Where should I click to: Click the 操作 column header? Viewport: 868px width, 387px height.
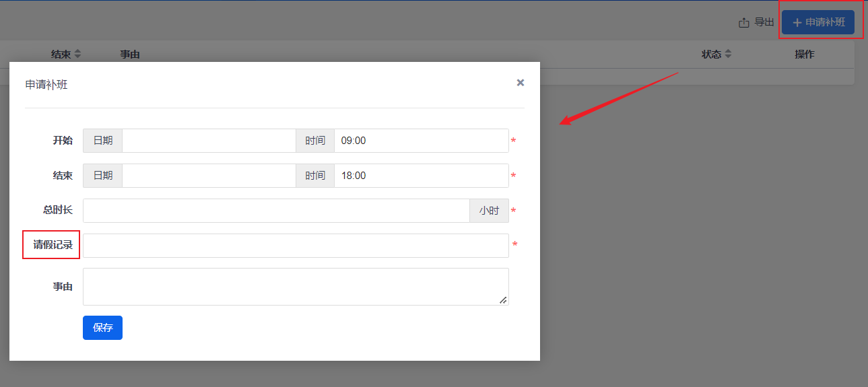click(805, 55)
